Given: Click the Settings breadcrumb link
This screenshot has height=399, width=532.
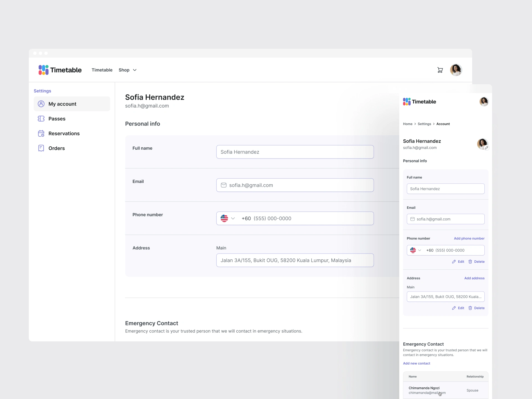Looking at the screenshot, I should coord(424,124).
